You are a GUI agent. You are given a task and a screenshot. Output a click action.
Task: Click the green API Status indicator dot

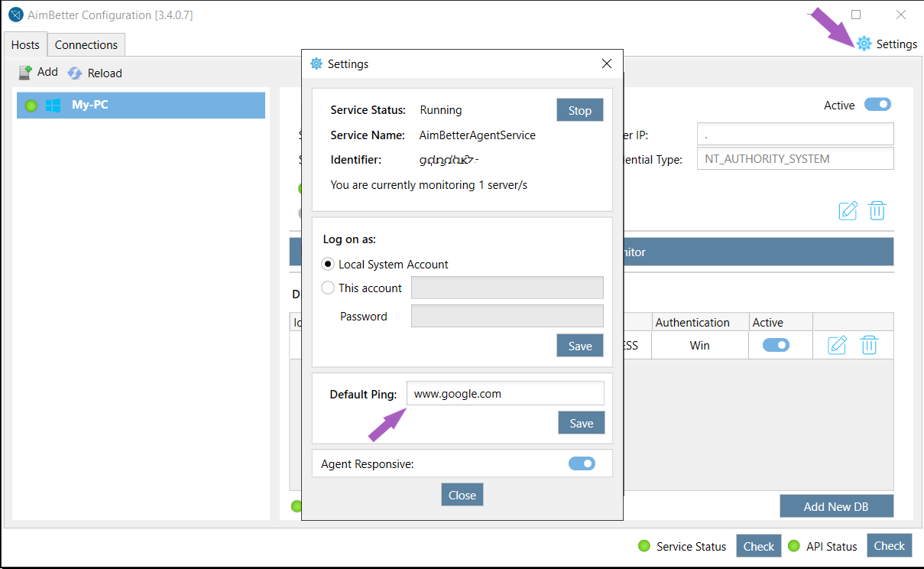(x=794, y=546)
